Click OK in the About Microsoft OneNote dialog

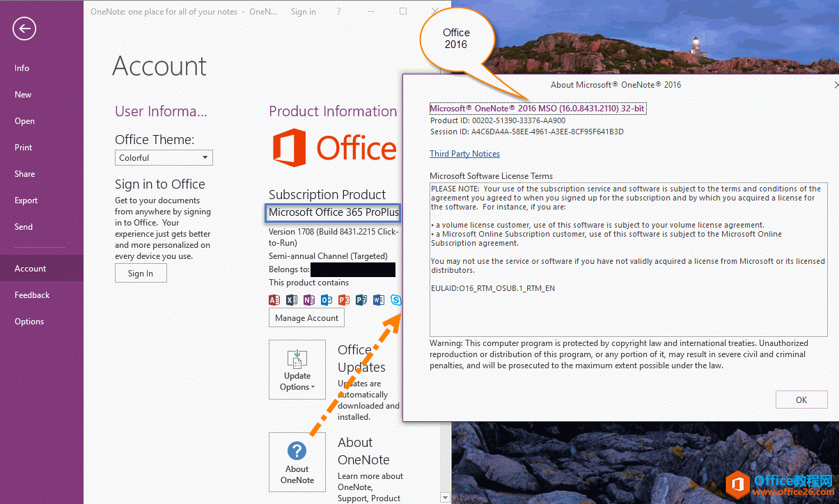(801, 399)
